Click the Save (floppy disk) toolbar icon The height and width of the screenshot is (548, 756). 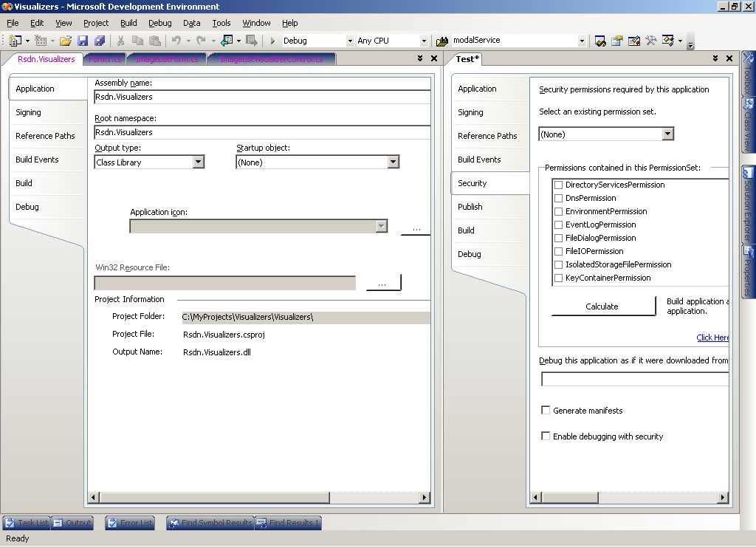click(x=83, y=41)
